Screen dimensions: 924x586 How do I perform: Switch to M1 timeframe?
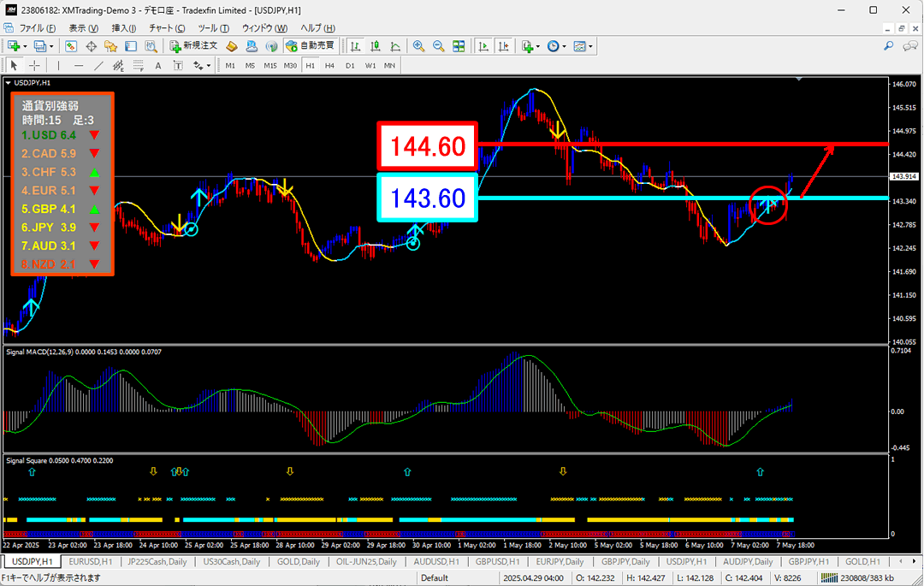click(x=230, y=65)
